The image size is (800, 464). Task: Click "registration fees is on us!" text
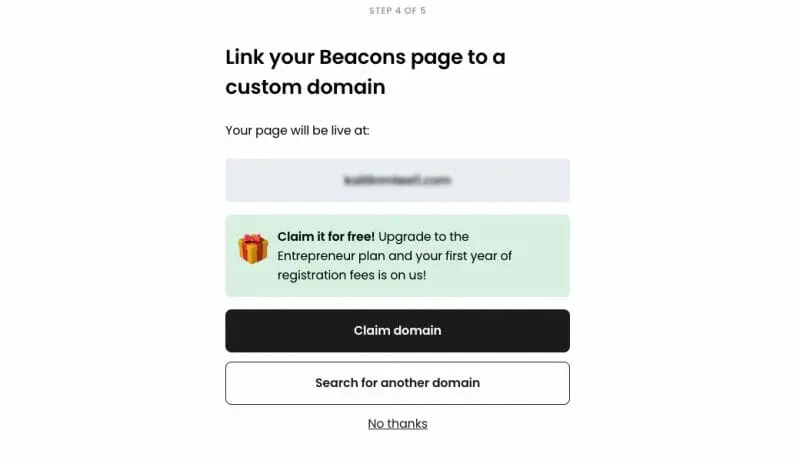[352, 274]
